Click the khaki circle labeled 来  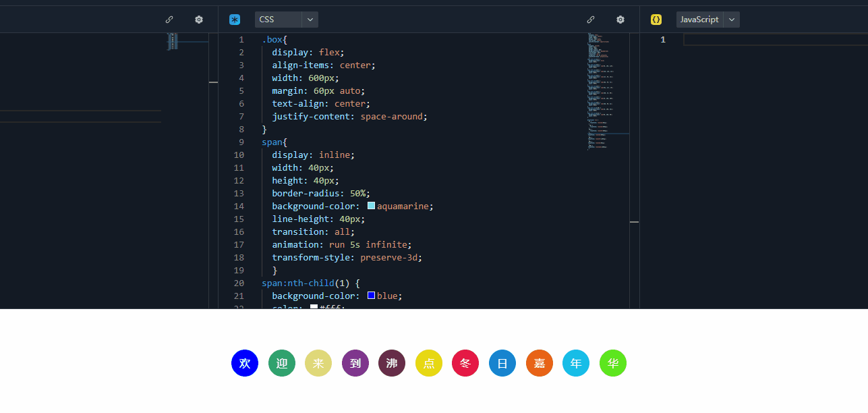pos(318,363)
